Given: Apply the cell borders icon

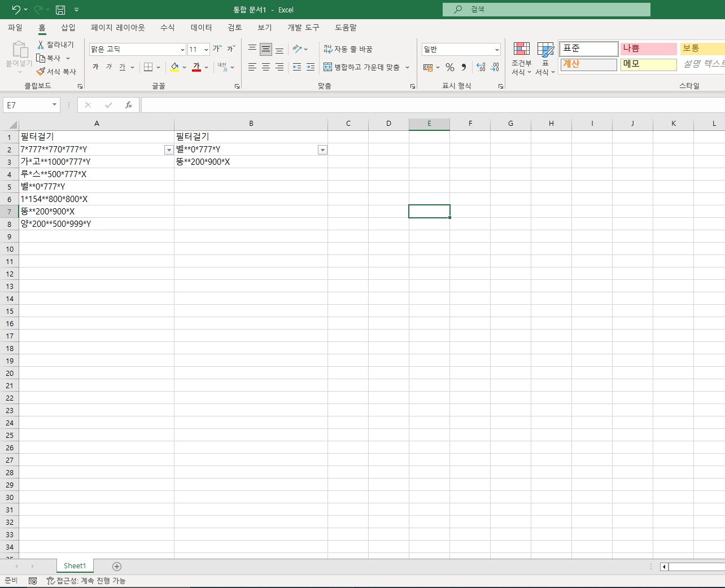Looking at the screenshot, I should (149, 67).
